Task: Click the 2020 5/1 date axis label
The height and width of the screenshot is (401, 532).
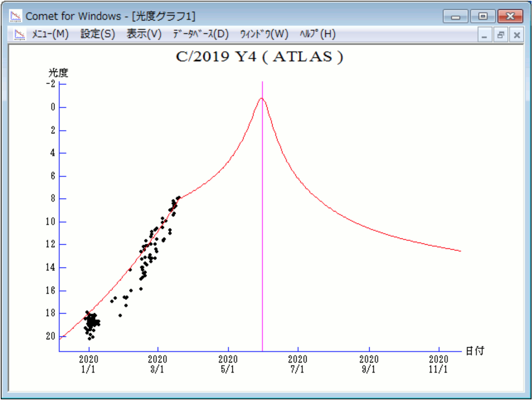Action: (x=228, y=364)
